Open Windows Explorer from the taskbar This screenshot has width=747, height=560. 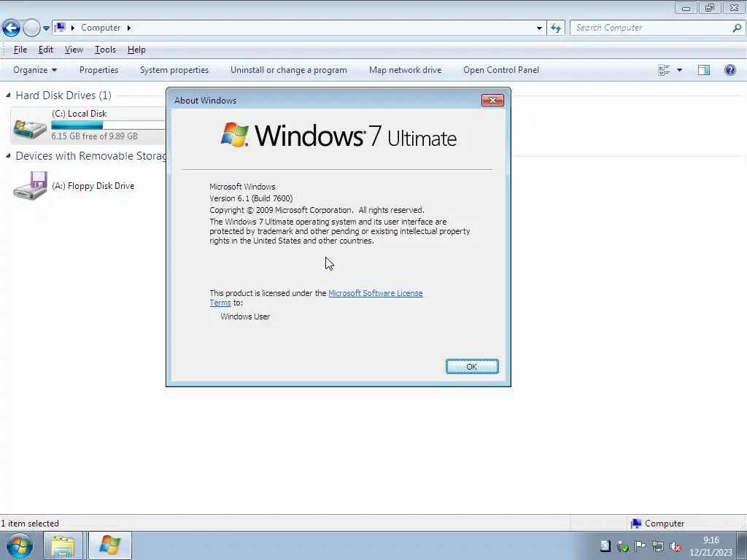click(x=63, y=545)
